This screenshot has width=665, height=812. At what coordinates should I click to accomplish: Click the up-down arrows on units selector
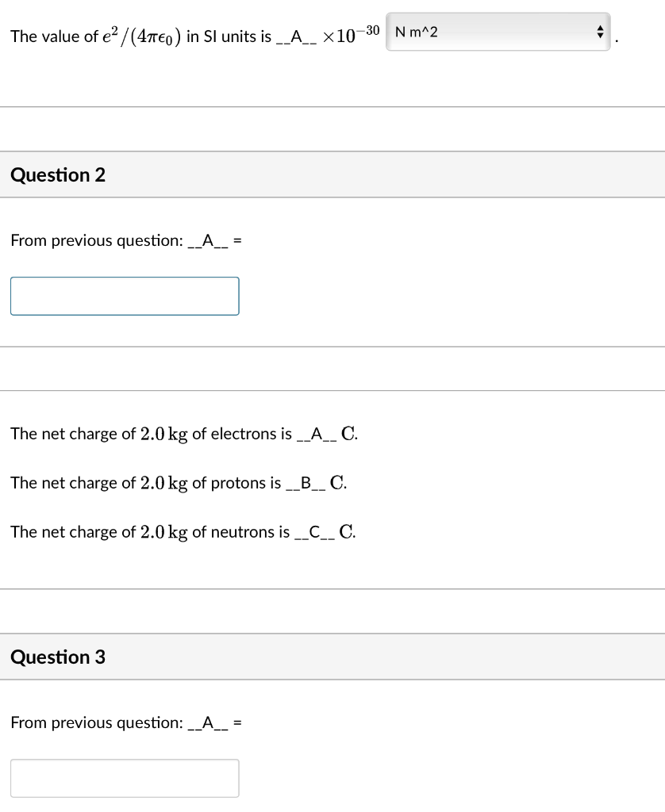pos(601,33)
